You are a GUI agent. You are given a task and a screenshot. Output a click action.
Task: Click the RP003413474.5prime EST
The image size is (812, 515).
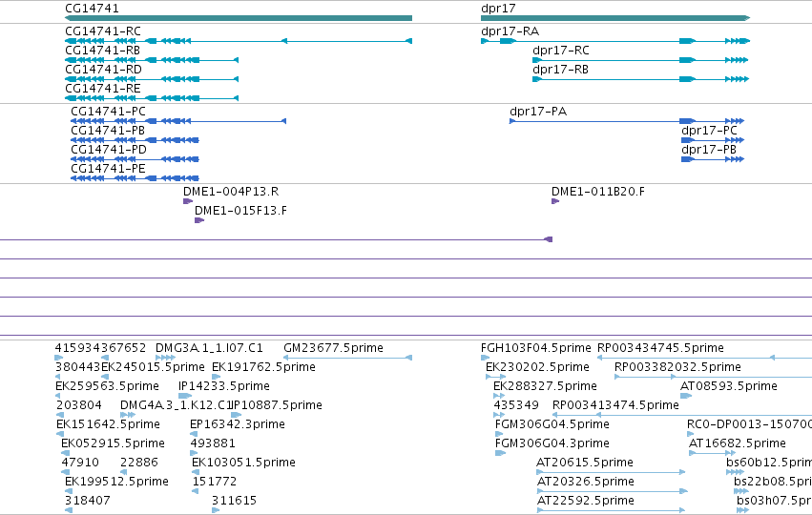(x=682, y=415)
